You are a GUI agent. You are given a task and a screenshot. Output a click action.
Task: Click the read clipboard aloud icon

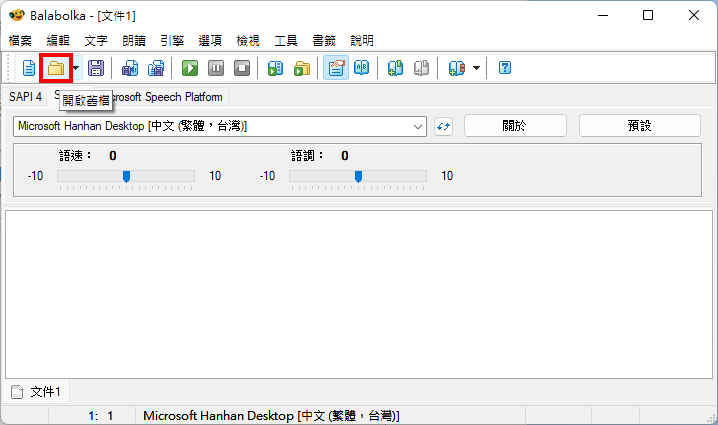(x=275, y=68)
